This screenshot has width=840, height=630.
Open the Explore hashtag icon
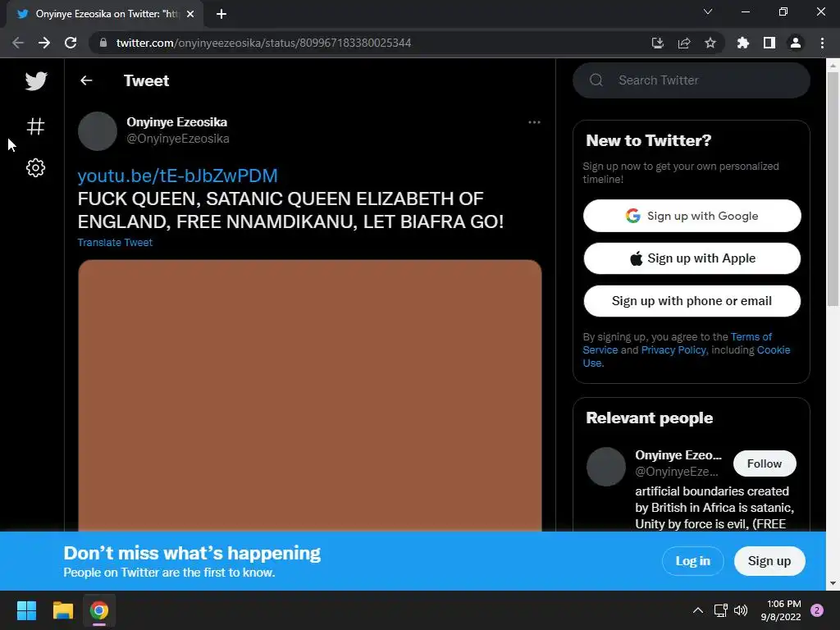click(x=36, y=126)
